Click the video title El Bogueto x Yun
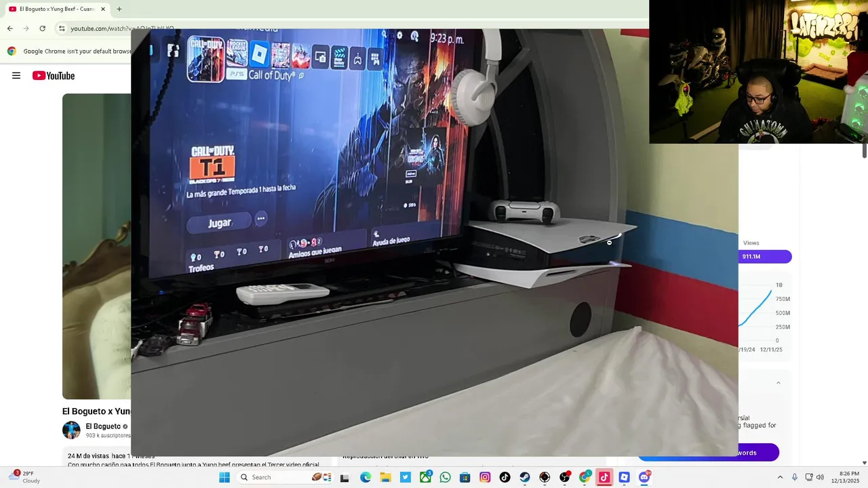Viewport: 868px width, 488px height. (x=96, y=411)
